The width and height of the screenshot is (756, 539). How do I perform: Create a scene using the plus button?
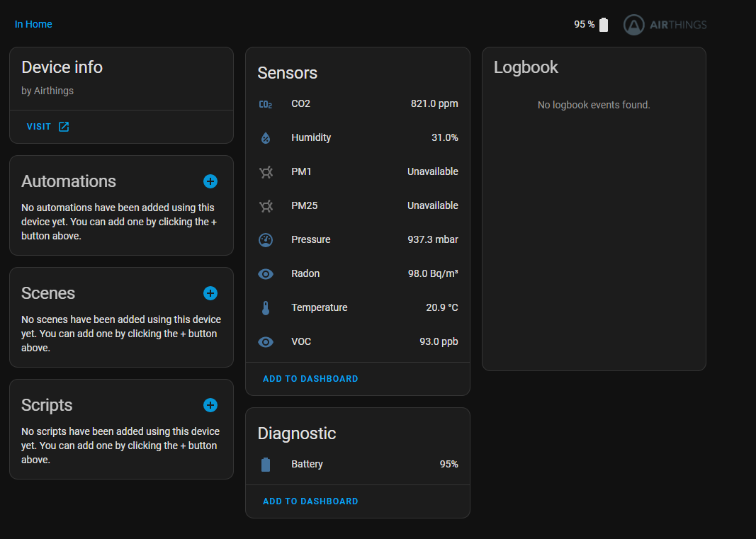pos(210,293)
